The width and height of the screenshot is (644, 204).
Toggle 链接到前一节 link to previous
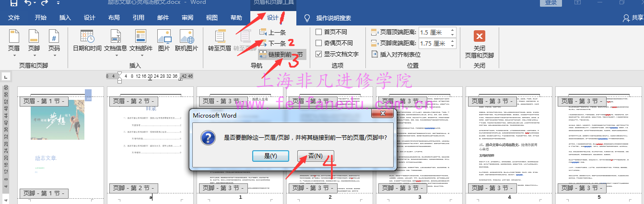pyautogui.click(x=282, y=55)
